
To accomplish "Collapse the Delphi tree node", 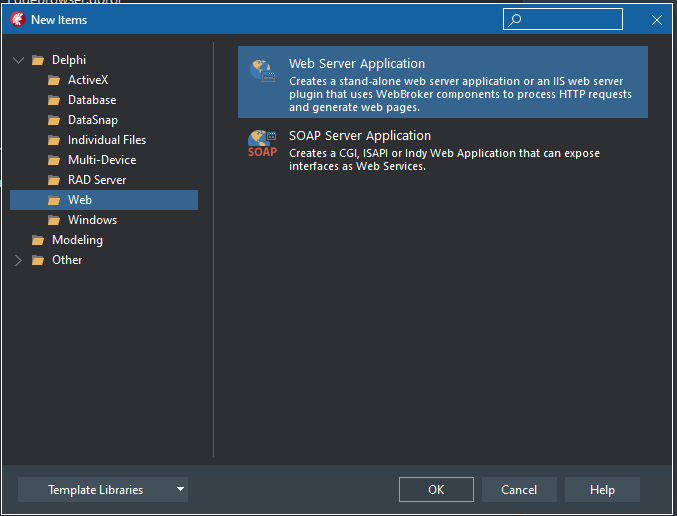I will (x=18, y=60).
